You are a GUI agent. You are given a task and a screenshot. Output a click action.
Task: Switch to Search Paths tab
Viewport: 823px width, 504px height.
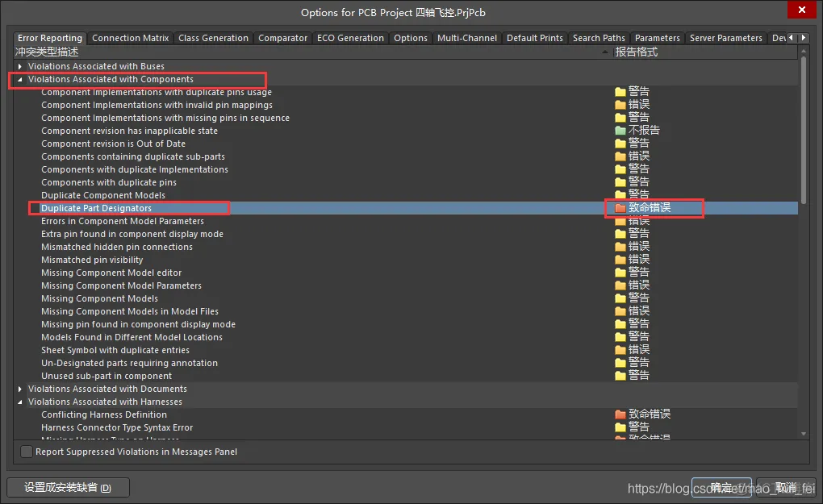click(599, 38)
